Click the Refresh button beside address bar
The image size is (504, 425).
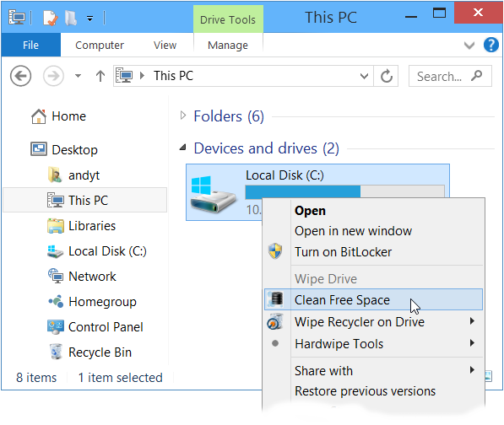(387, 76)
